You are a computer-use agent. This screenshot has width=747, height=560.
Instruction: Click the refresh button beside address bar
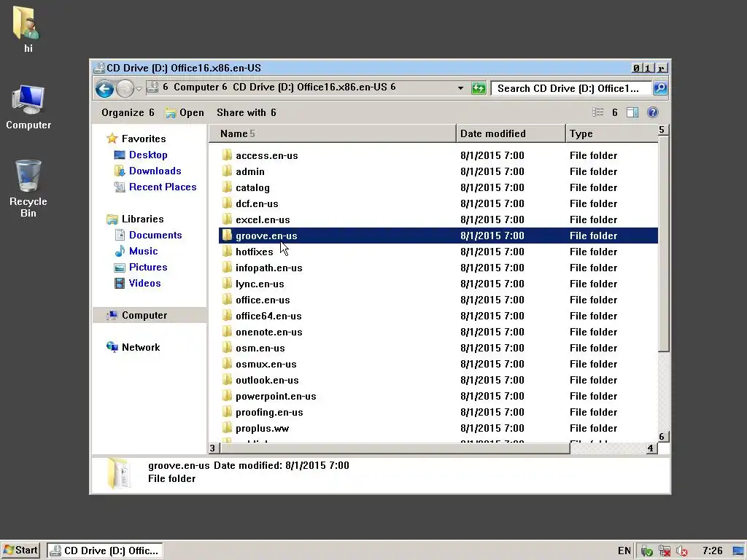click(479, 88)
